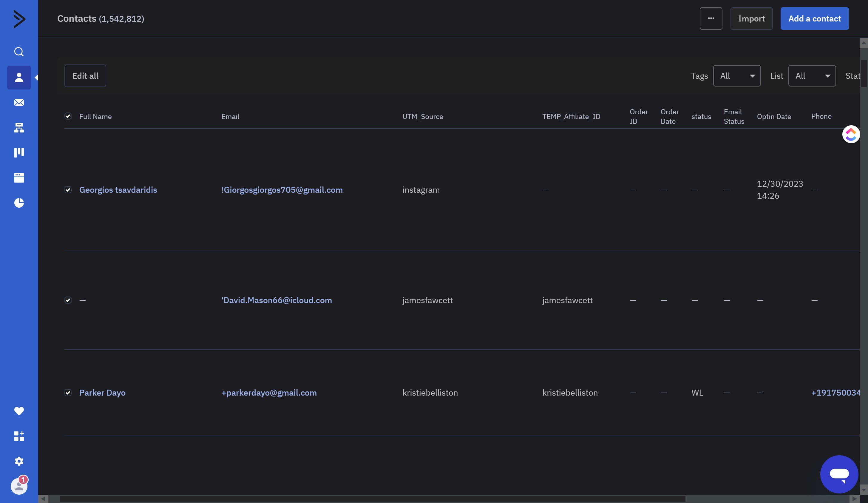868x503 pixels.
Task: Open Automations icon in sidebar
Action: (19, 128)
